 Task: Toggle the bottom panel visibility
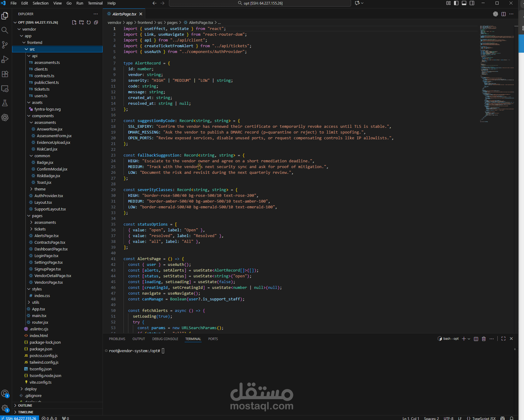464,3
